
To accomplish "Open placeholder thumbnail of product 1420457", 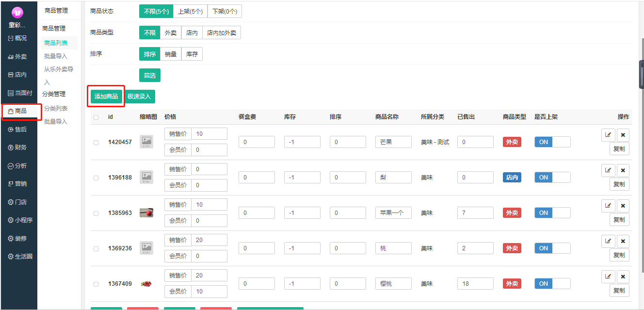I will 146,142.
